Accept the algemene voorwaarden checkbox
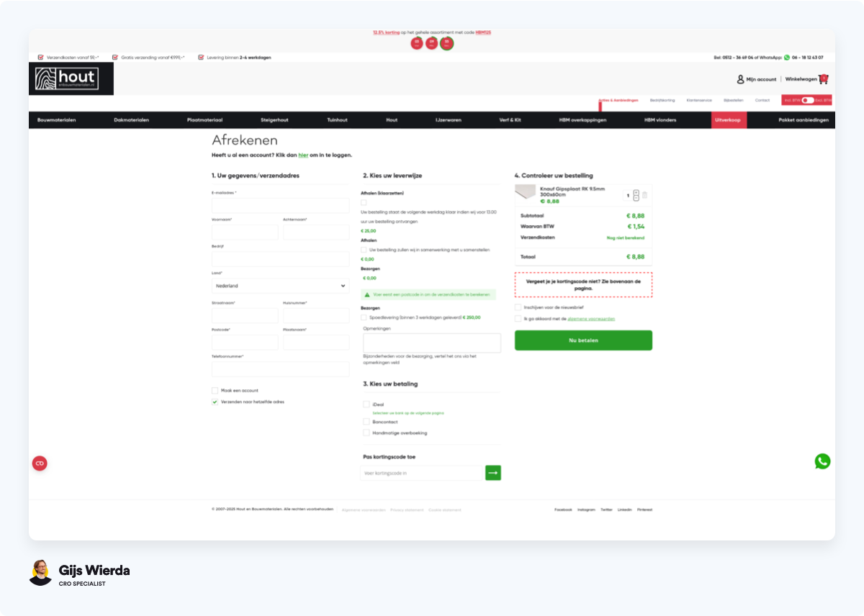 (x=518, y=318)
